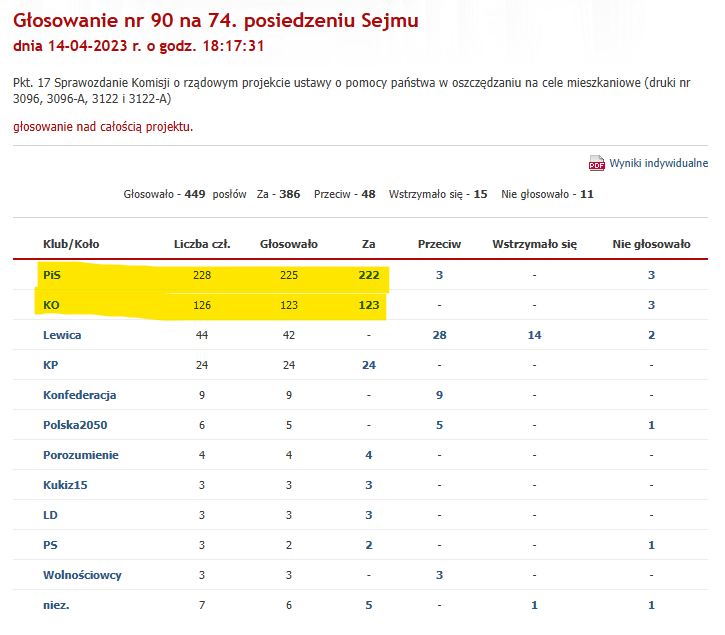The width and height of the screenshot is (725, 635).
Task: Click the PDF icon beside Wyniki indywidualne
Action: [x=597, y=164]
